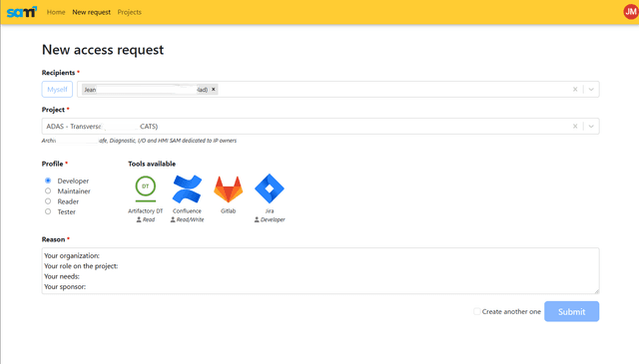Remove the Jean recipient tag
Screen dimensions: 639x364
tap(213, 89)
